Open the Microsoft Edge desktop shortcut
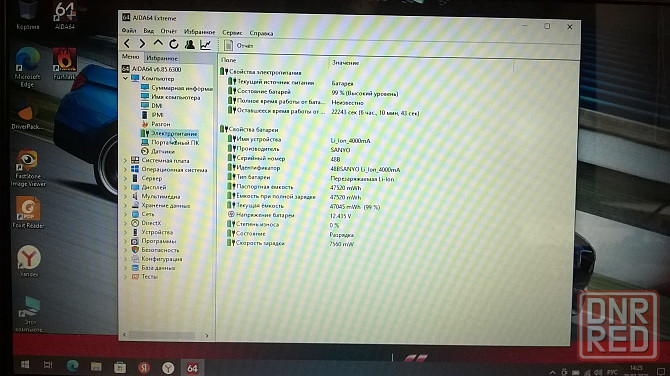670x376 pixels. [x=27, y=67]
